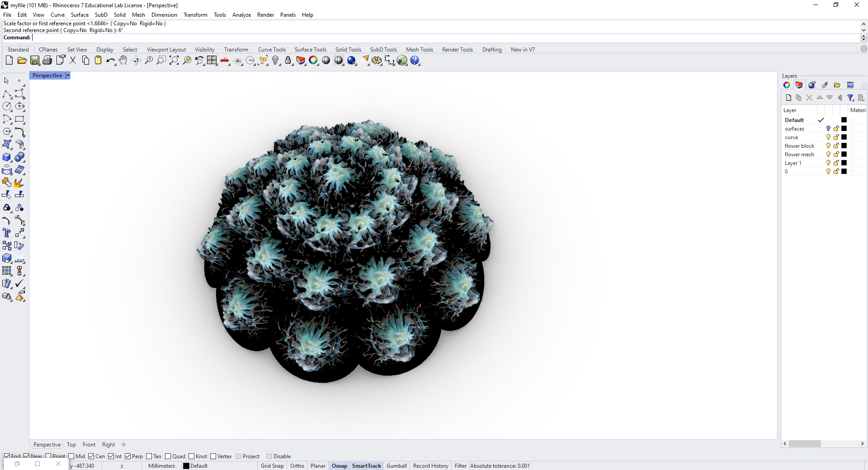Screen dimensions: 868x470
Task: Click the padlock Lock Objects icon
Action: 288,61
